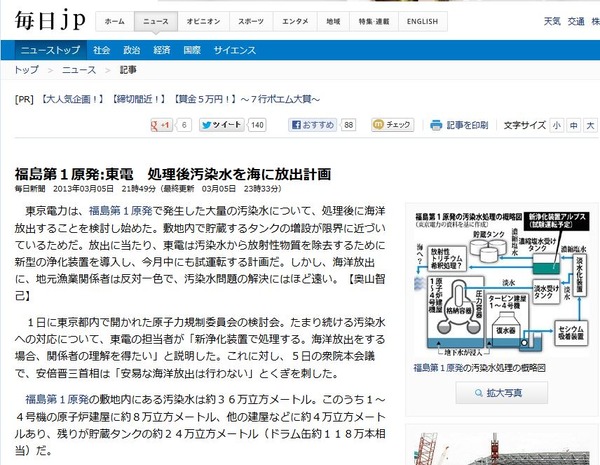Switch to the ENGLISH tab
The height and width of the screenshot is (465, 600).
pyautogui.click(x=422, y=21)
